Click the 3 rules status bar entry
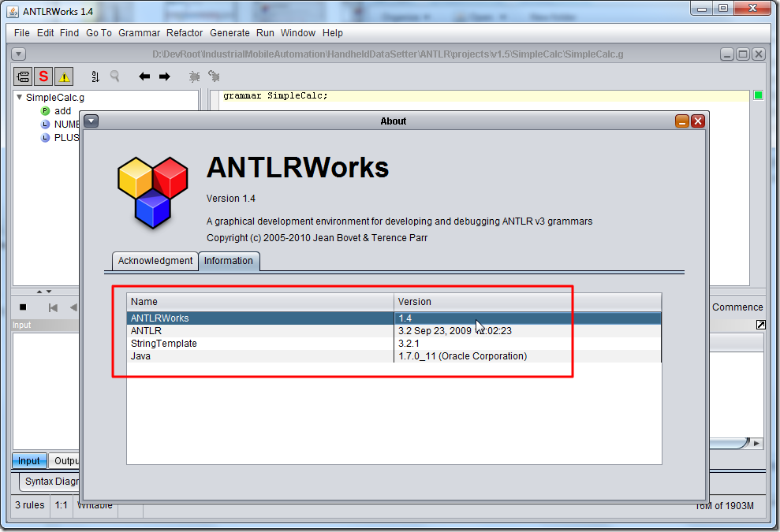Viewport: 780px width, 532px height. 30,505
